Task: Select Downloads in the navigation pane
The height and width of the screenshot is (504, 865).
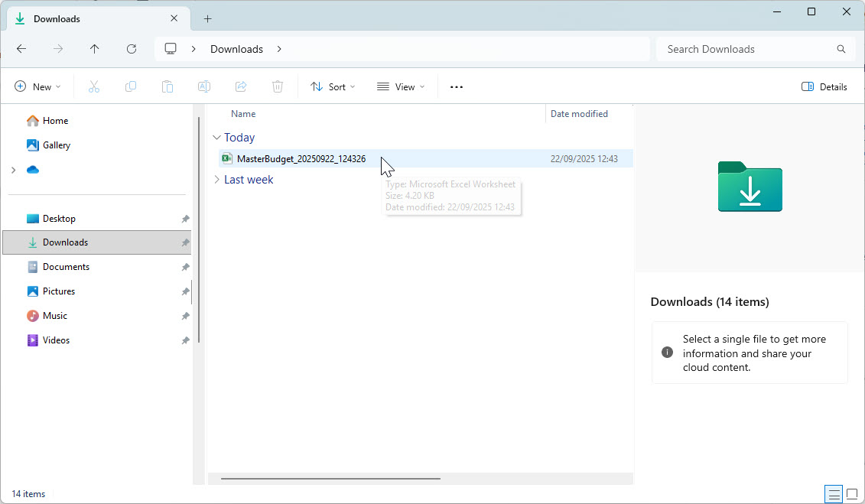Action: [x=97, y=242]
